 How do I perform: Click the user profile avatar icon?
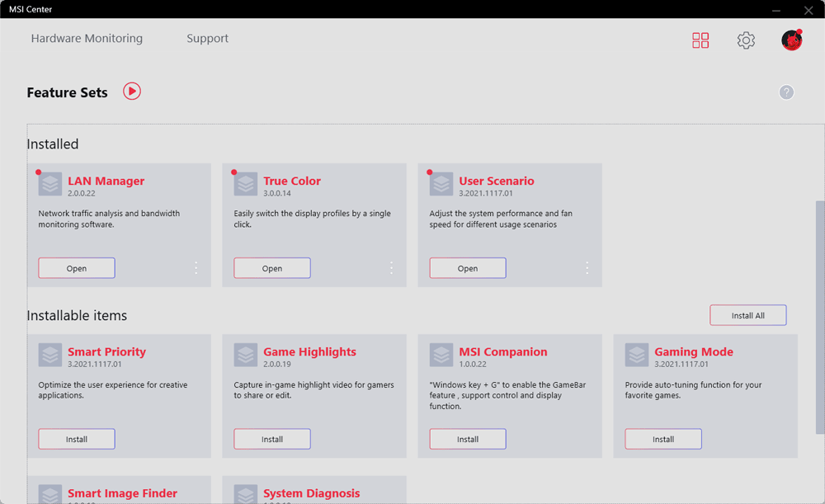tap(791, 40)
